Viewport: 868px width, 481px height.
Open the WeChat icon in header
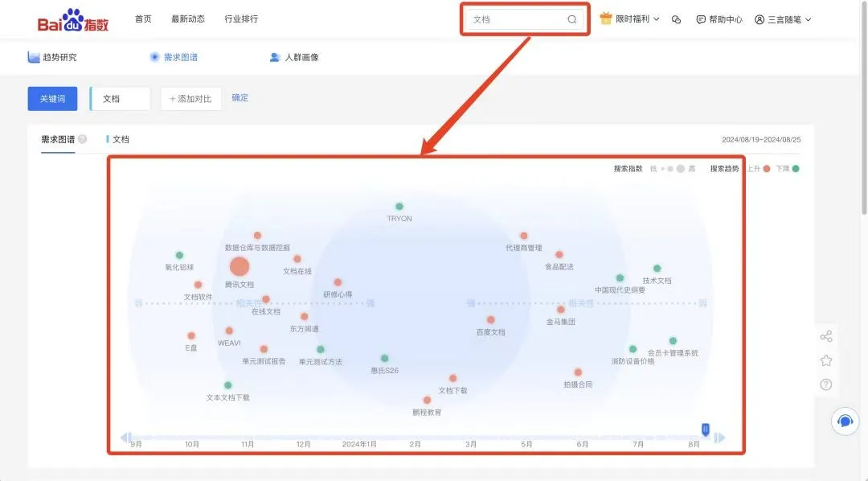(x=676, y=19)
